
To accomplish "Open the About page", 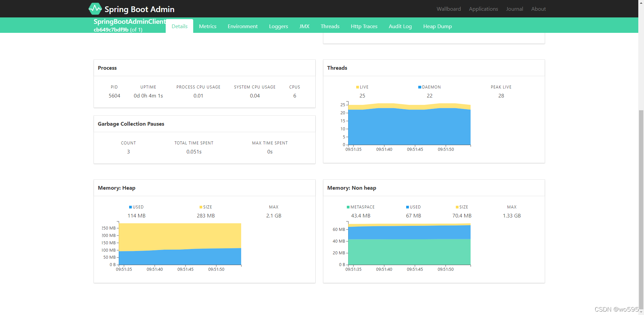I will point(538,9).
